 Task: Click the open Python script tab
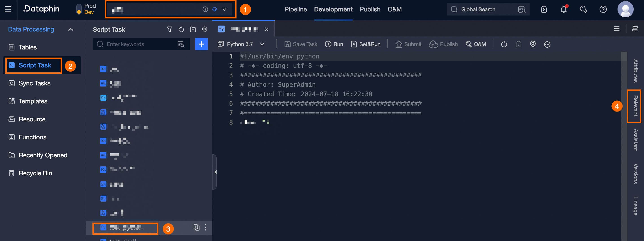point(243,29)
